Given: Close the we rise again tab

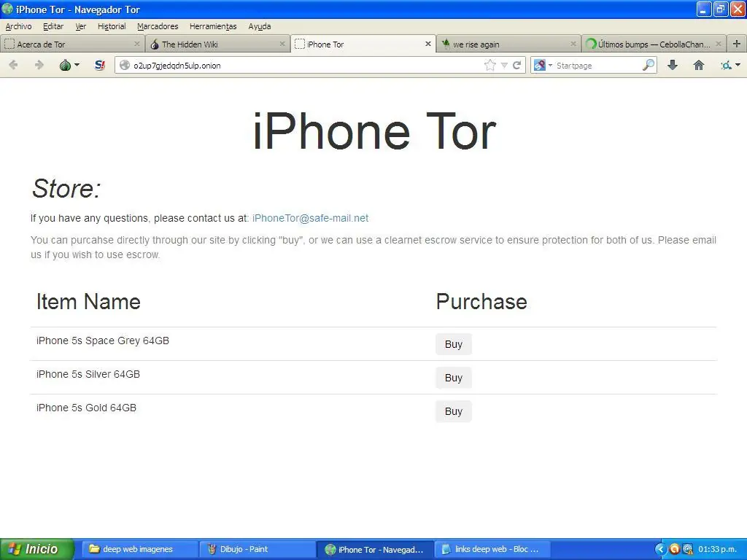Looking at the screenshot, I should [573, 44].
